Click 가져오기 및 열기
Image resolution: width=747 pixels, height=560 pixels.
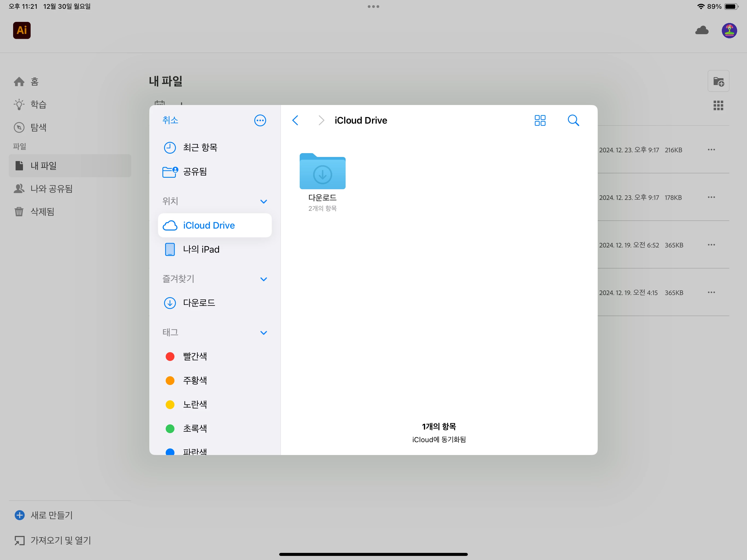[x=61, y=540]
